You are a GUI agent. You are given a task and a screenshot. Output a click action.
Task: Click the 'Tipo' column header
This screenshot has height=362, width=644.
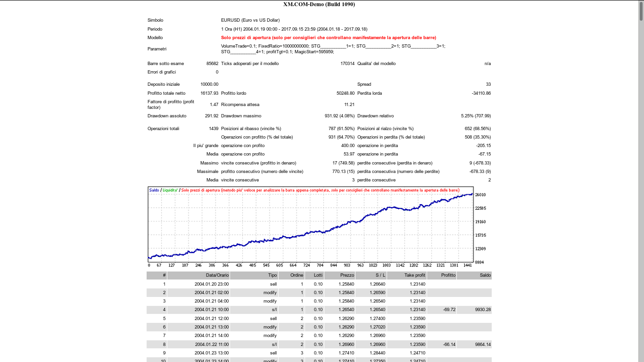pos(254,275)
